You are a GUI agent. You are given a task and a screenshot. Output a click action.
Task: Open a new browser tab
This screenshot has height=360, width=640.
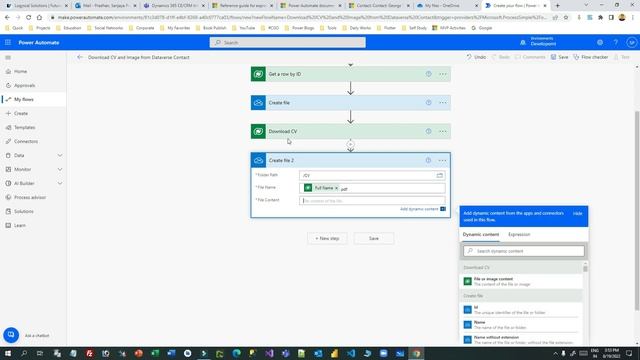(x=558, y=6)
